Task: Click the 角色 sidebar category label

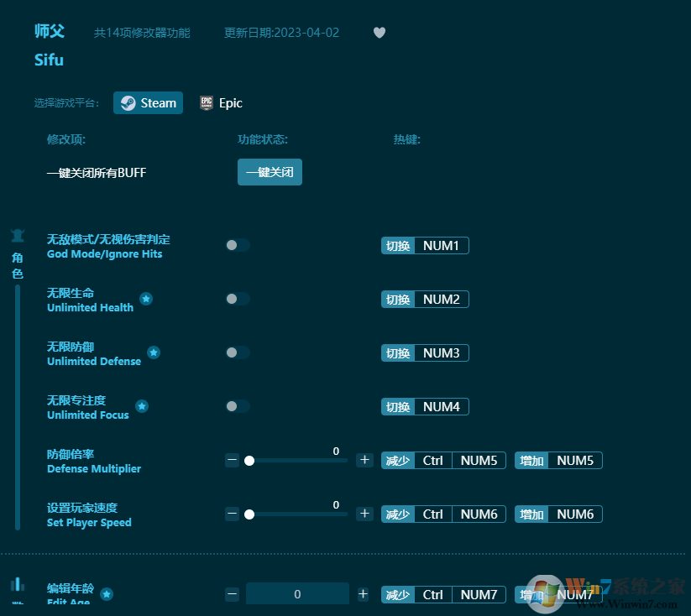Action: (x=18, y=266)
